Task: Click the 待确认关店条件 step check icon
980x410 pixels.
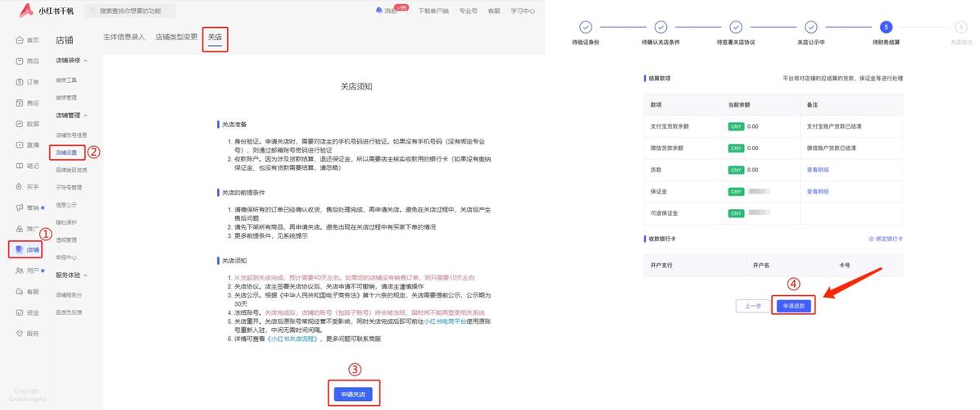Action: click(x=660, y=27)
